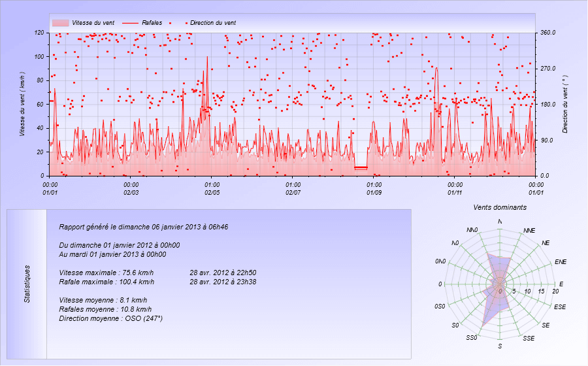Select the 01/09 date tick on time axis

click(x=374, y=193)
